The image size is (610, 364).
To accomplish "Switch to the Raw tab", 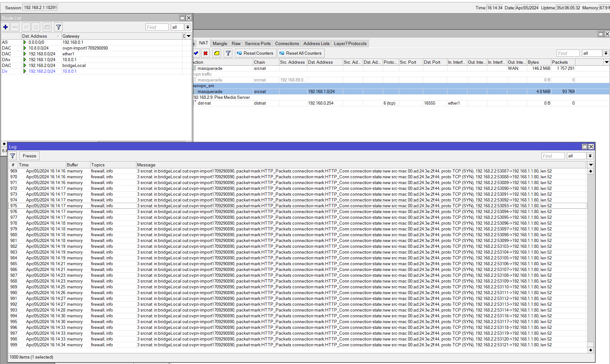I will click(x=236, y=43).
